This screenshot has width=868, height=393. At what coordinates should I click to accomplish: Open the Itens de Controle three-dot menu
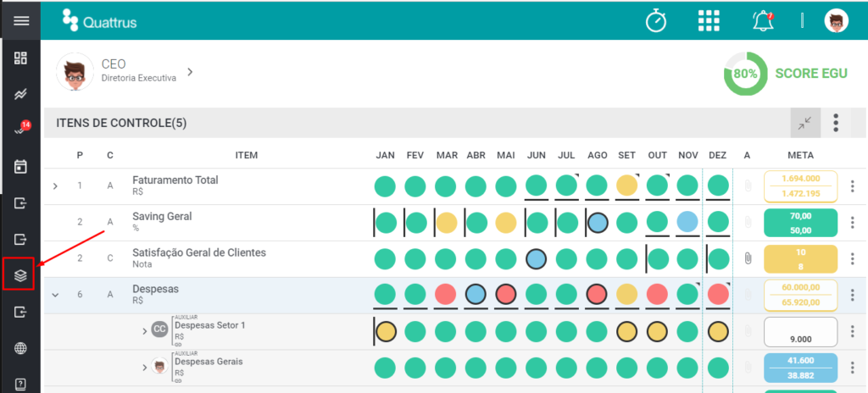coord(836,123)
